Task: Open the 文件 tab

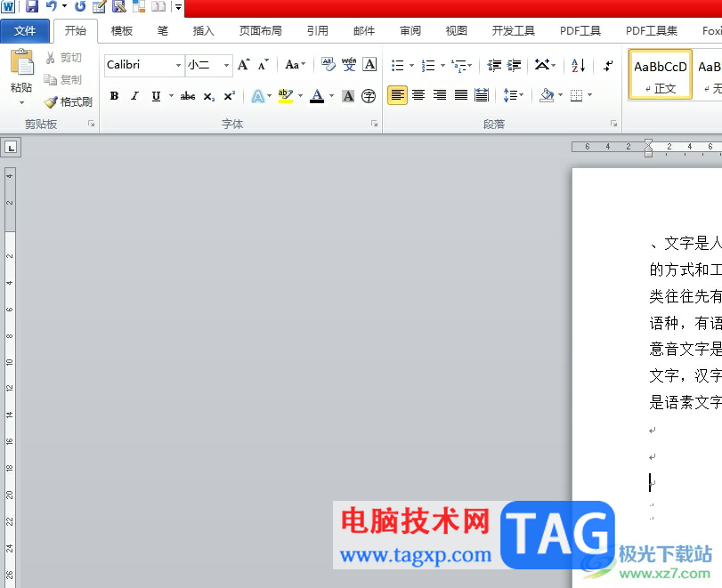Action: (25, 31)
